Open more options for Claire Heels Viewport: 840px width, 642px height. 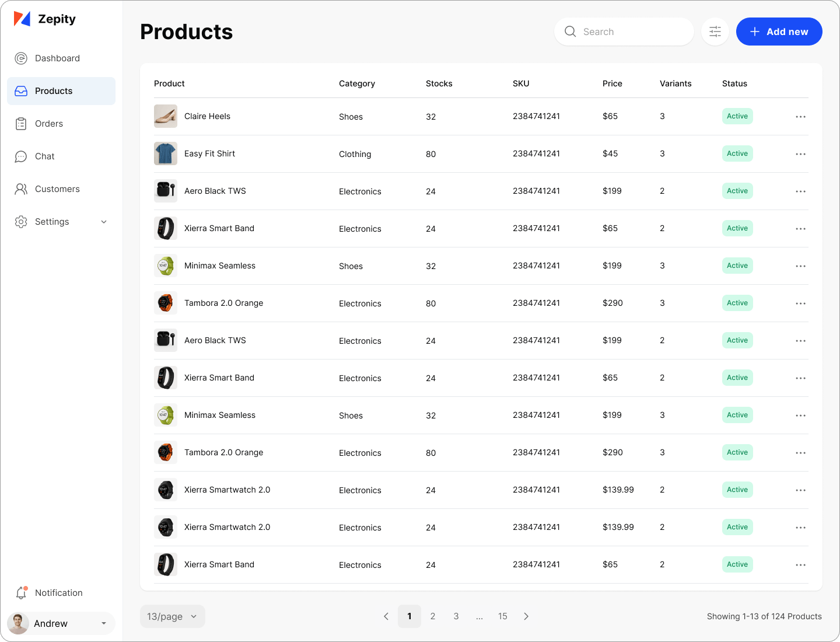coord(800,117)
